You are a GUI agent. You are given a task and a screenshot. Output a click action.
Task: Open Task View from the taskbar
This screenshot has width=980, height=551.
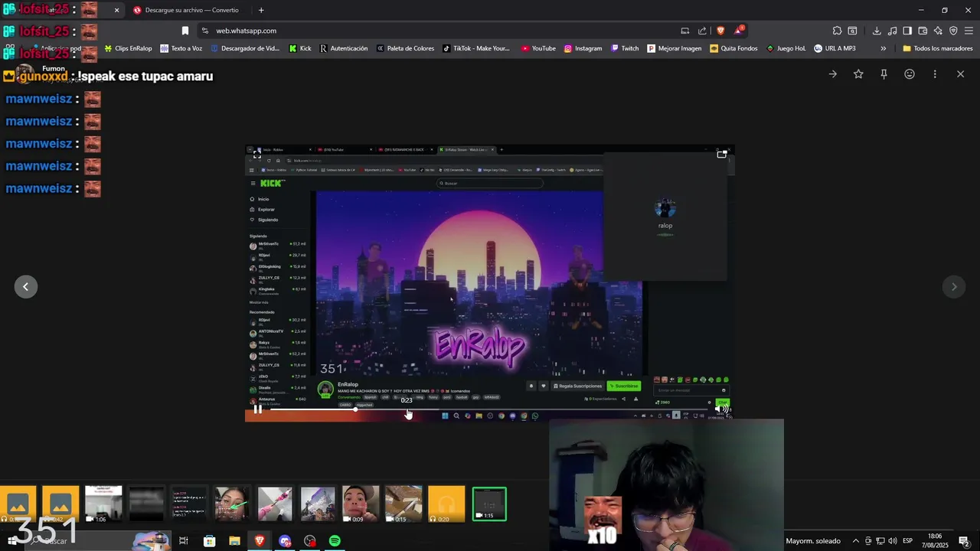(184, 541)
